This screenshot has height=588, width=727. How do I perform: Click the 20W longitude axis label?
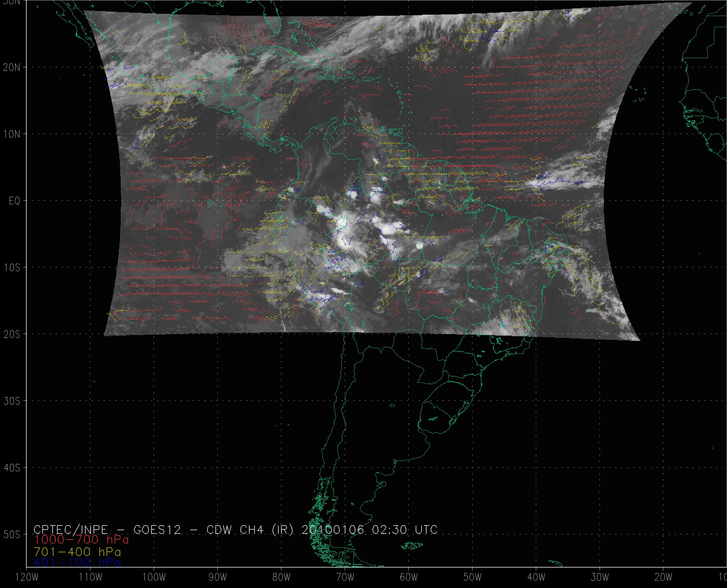point(664,577)
